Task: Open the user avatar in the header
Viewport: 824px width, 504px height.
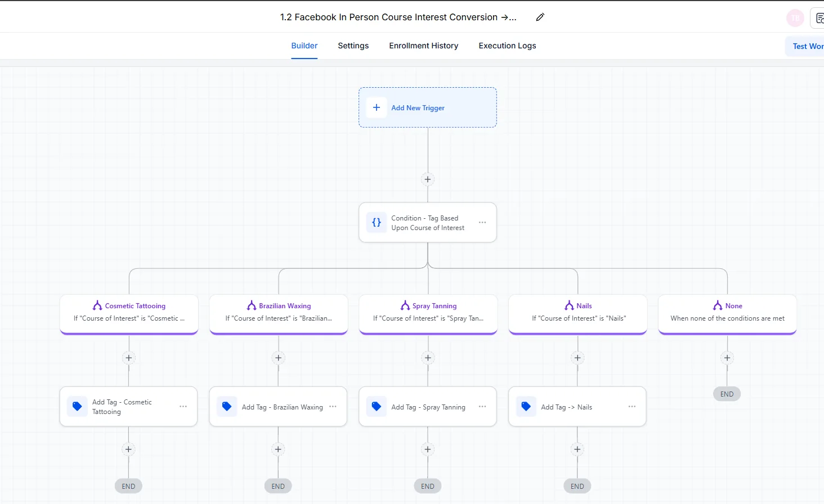Action: tap(795, 18)
